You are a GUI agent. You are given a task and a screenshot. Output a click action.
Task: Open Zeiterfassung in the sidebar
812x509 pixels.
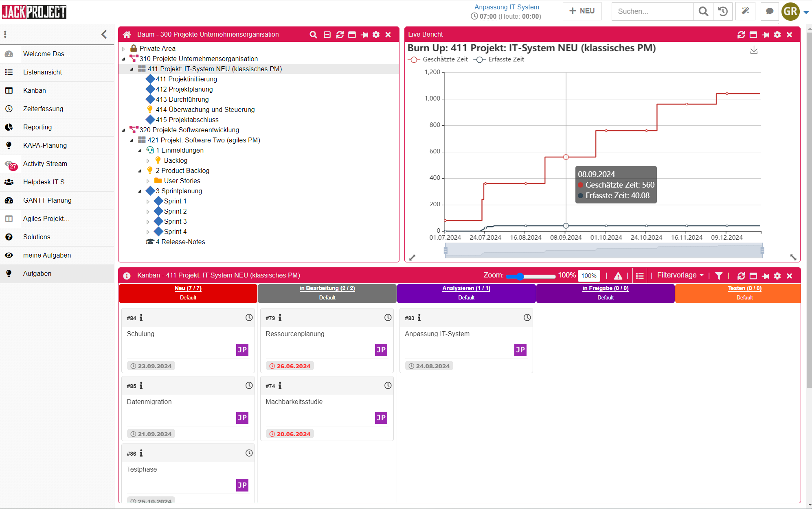tap(43, 109)
